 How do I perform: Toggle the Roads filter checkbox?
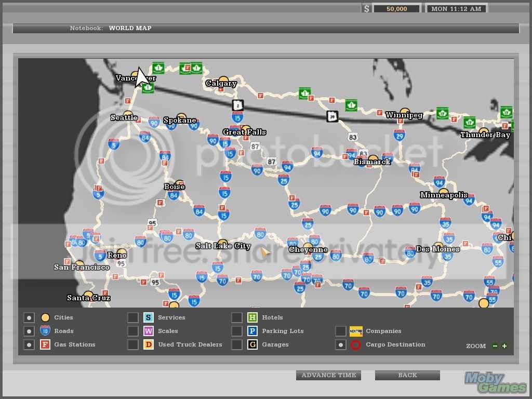tap(29, 331)
